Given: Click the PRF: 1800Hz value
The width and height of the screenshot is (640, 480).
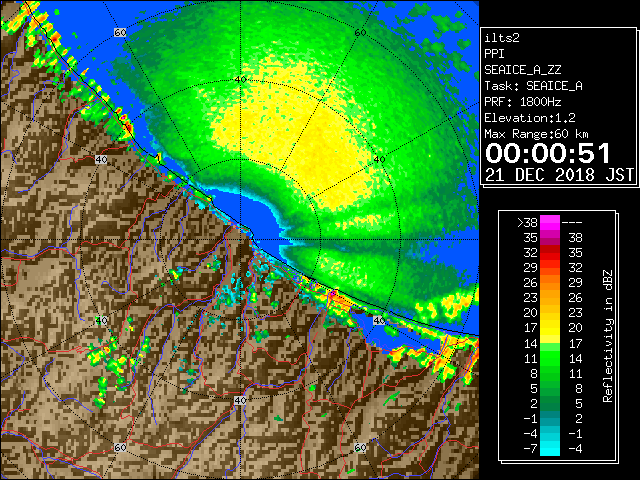Looking at the screenshot, I should coord(522,102).
